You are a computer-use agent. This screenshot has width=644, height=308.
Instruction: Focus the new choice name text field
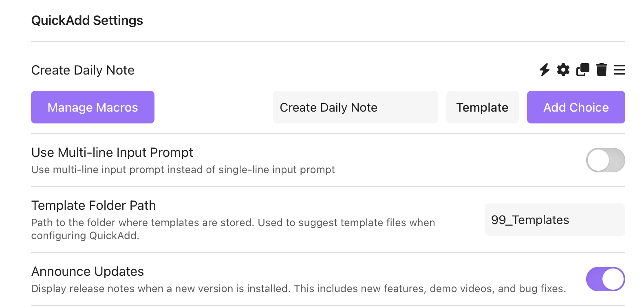coord(355,107)
